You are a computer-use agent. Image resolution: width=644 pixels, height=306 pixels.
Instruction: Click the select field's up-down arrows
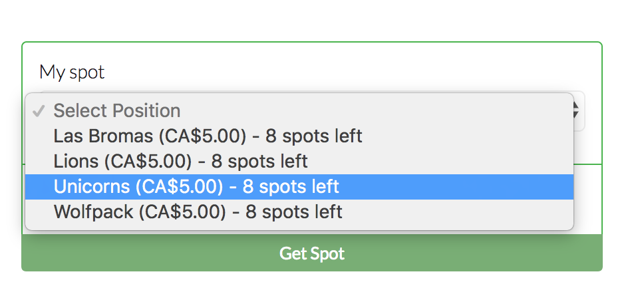578,110
